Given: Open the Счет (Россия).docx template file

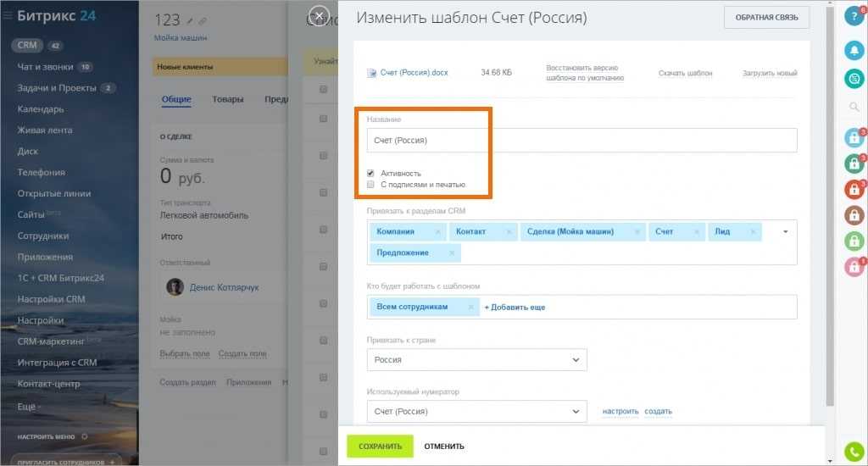Looking at the screenshot, I should (414, 73).
